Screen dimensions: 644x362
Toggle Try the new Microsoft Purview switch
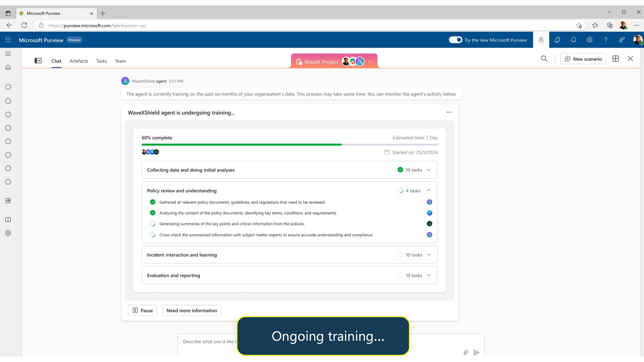[455, 40]
